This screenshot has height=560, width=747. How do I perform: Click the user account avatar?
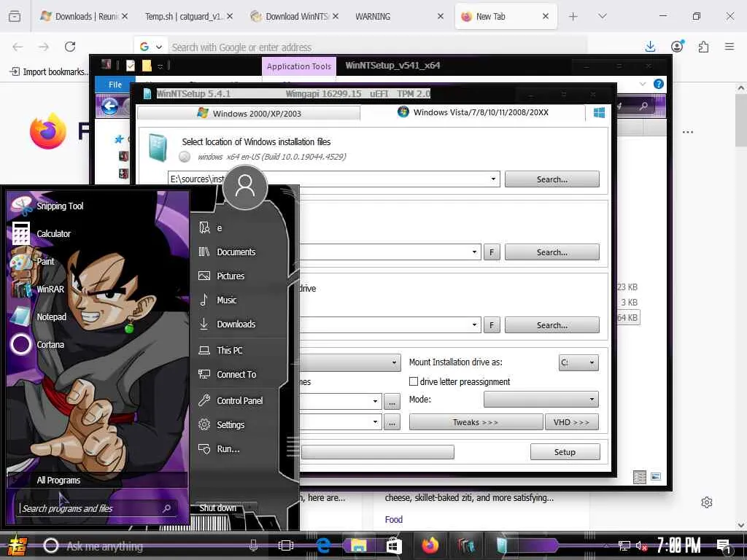coord(245,187)
